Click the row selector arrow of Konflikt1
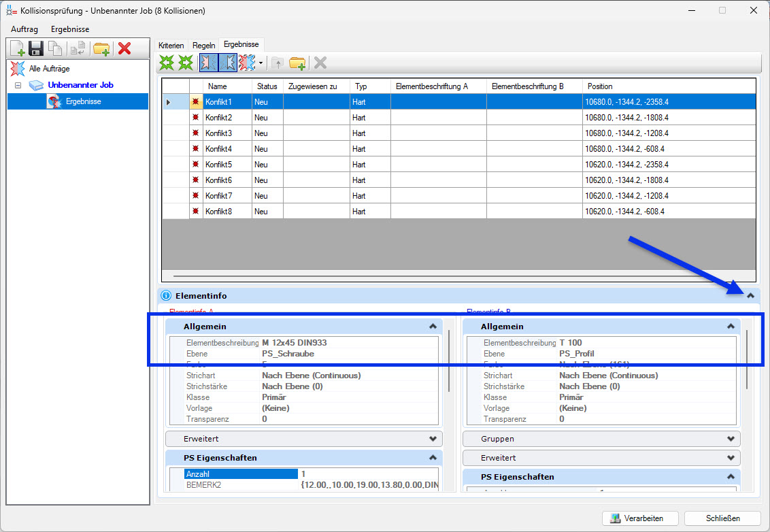This screenshot has width=770, height=532. tap(169, 101)
